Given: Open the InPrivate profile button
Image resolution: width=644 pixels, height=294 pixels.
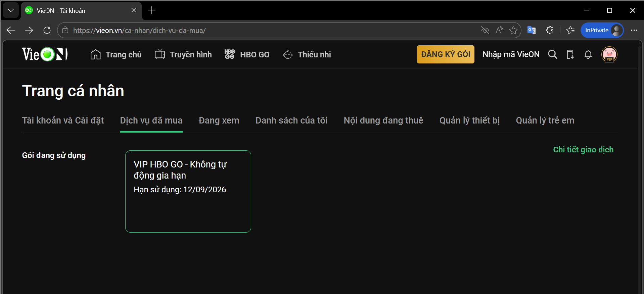Looking at the screenshot, I should 602,30.
